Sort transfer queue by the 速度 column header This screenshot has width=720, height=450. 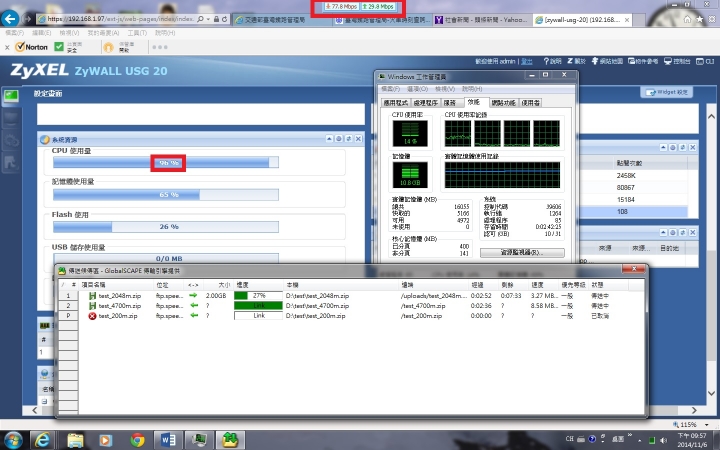click(543, 285)
